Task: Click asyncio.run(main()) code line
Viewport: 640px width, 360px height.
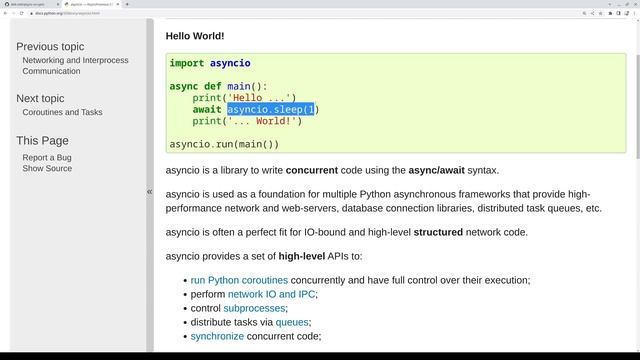Action: point(224,144)
